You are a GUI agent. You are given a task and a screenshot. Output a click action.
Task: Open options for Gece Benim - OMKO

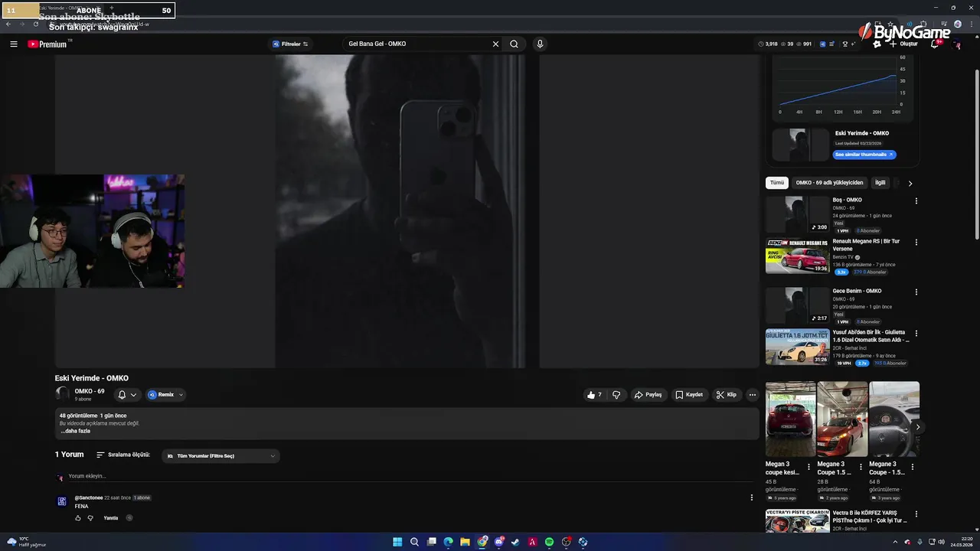(x=916, y=292)
